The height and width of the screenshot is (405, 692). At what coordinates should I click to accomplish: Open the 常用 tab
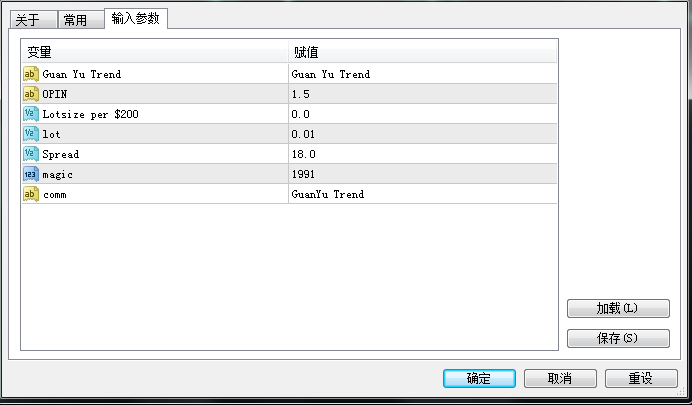click(x=75, y=20)
